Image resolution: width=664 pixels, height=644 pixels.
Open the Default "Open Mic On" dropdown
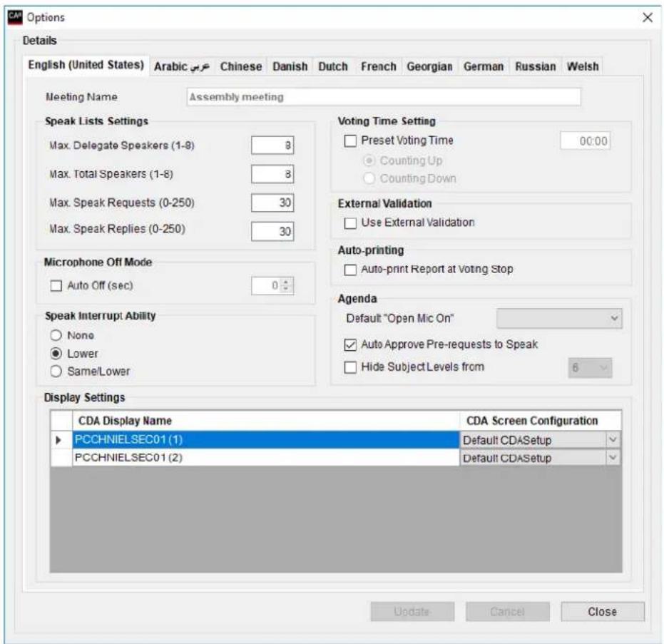click(559, 318)
